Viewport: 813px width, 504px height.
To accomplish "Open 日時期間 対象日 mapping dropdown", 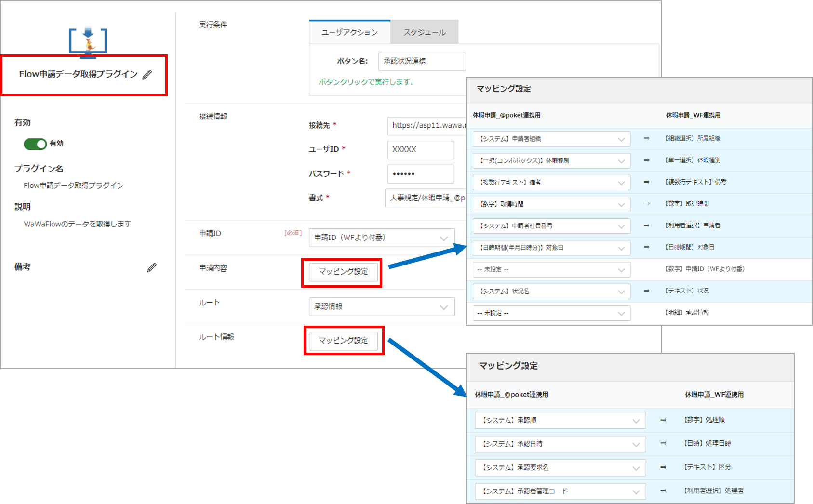I will (x=551, y=248).
